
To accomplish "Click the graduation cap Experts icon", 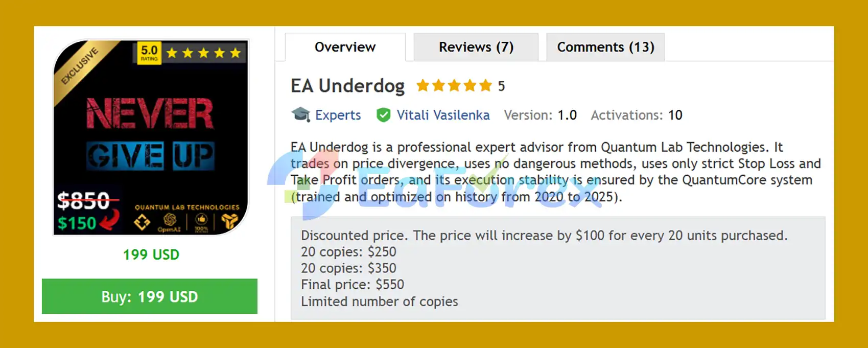I will pos(300,114).
